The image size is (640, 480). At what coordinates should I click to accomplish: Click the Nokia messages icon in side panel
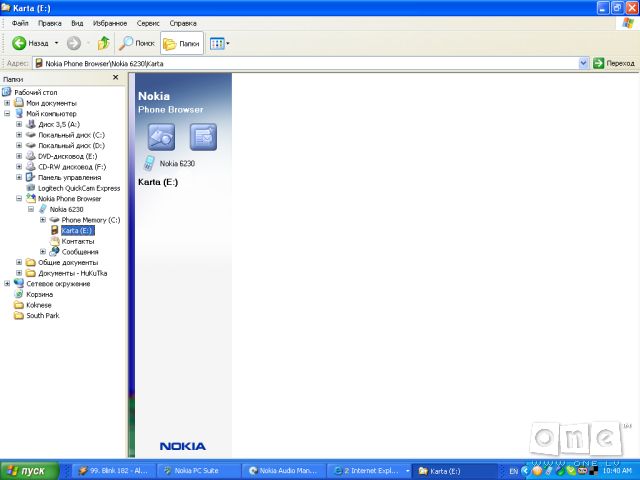click(x=203, y=136)
